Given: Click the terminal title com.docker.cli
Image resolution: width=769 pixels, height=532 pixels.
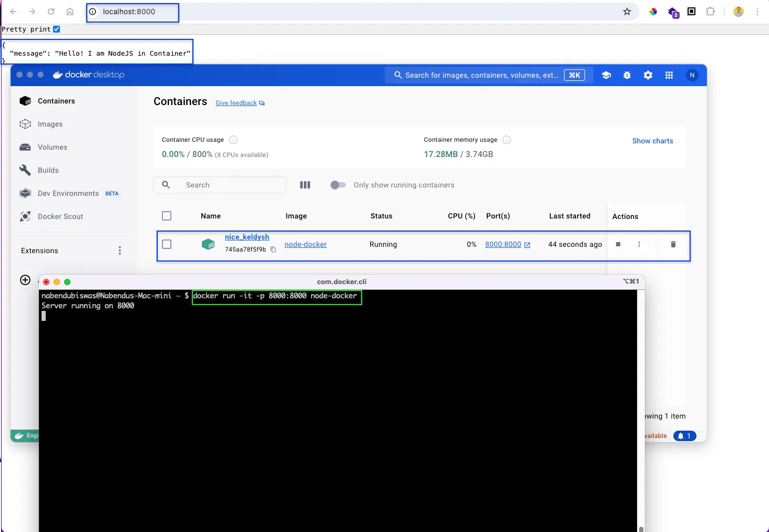Looking at the screenshot, I should pyautogui.click(x=342, y=281).
